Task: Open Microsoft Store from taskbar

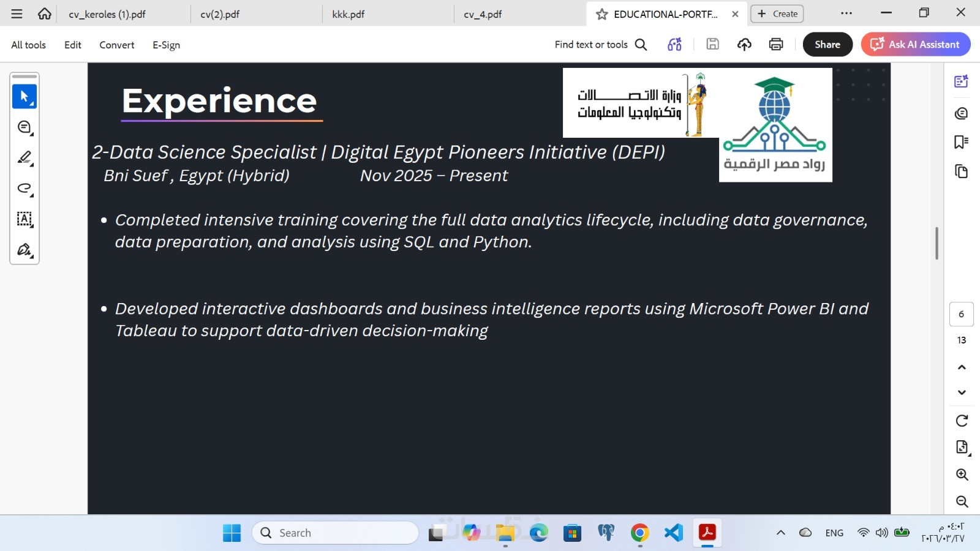Action: coord(572,533)
